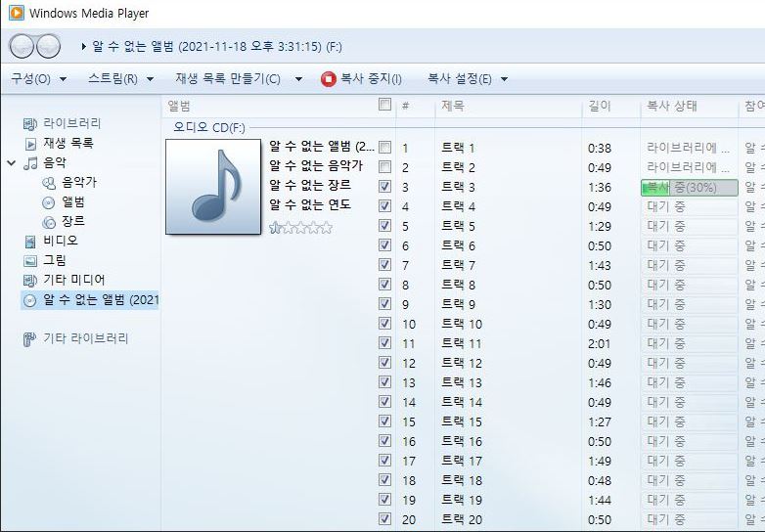Open the 스트림(R) dropdown arrow
The height and width of the screenshot is (532, 765).
(151, 79)
